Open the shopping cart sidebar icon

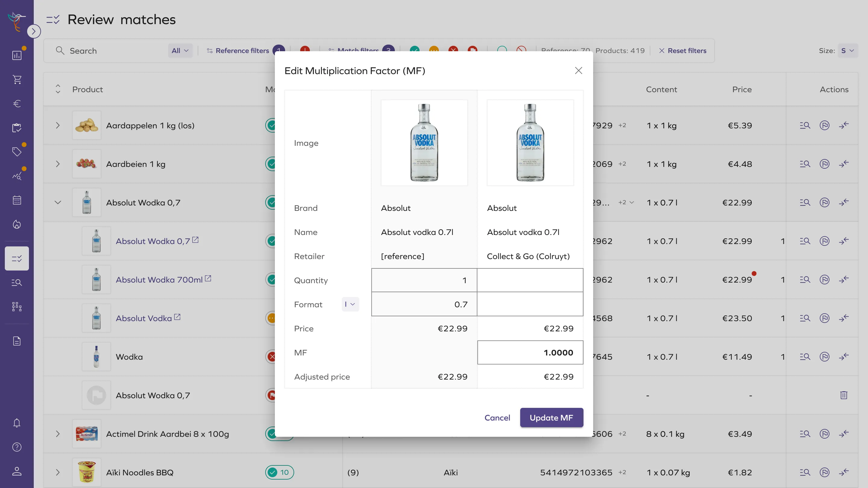coord(17,80)
